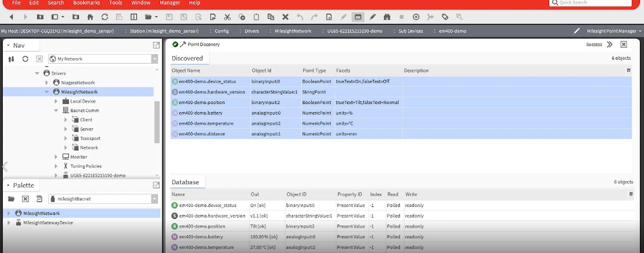
Task: Select the Monitor tree item
Action: (79, 157)
